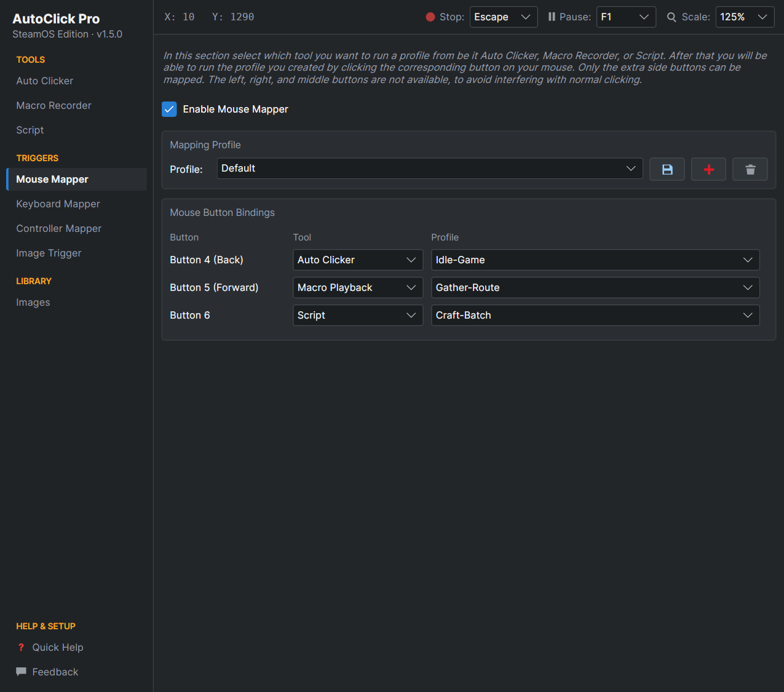Click the Button column header
This screenshot has height=692, width=784.
[x=184, y=237]
